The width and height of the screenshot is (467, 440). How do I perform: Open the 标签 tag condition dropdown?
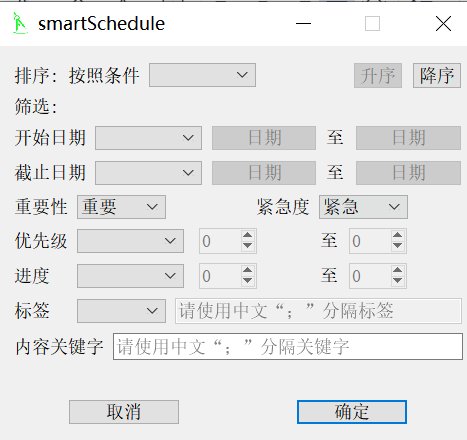coord(121,311)
